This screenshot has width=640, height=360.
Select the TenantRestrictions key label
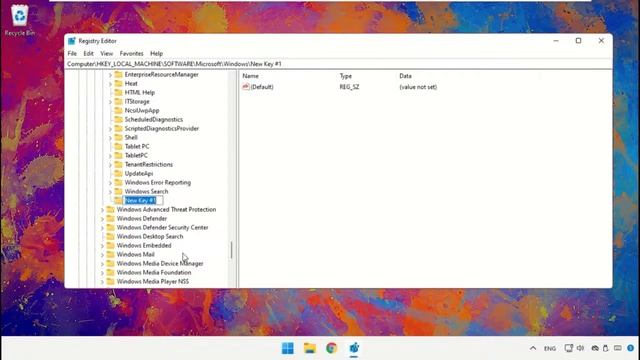[x=149, y=164]
